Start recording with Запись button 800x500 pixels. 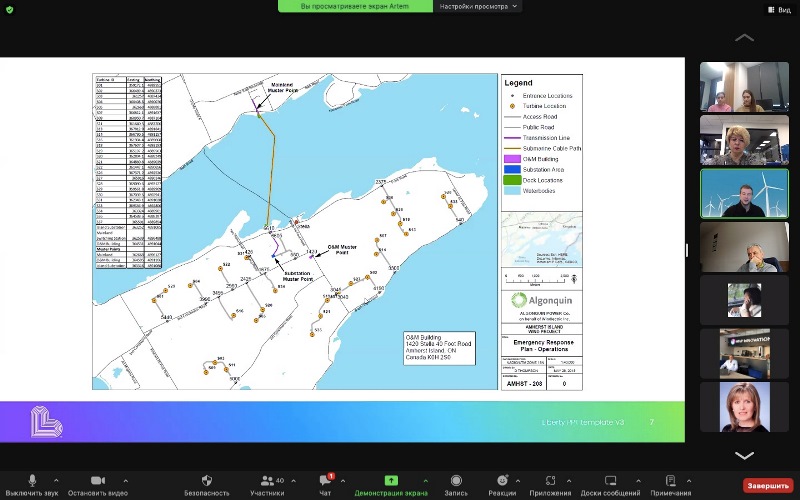pos(456,481)
